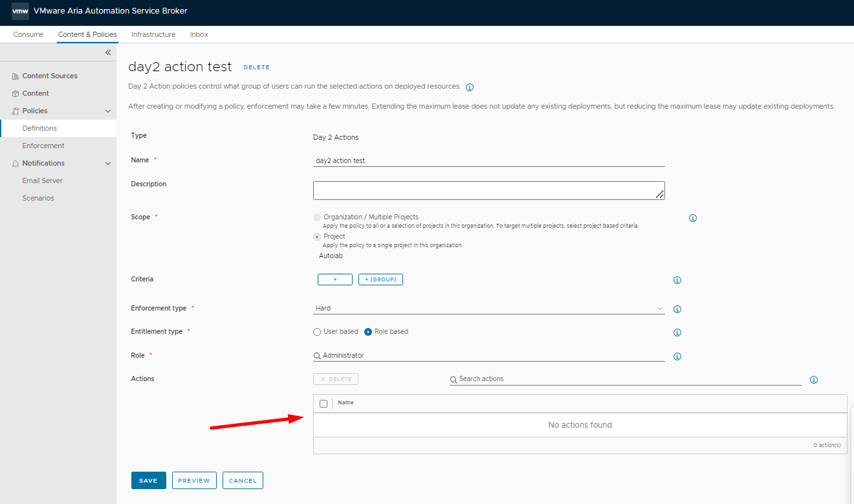Save the policy with SAVE button
This screenshot has width=854, height=504.
[148, 480]
